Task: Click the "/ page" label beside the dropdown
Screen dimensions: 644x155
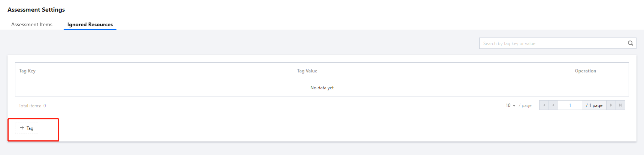Action: pos(525,105)
